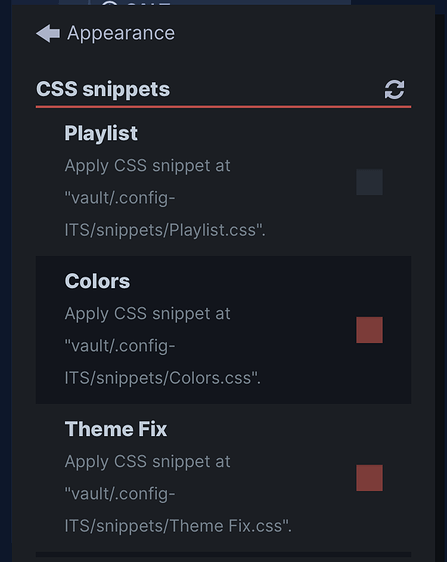Click 'Apply CSS snippet at' under Playlist
The image size is (447, 562).
pyautogui.click(x=147, y=166)
